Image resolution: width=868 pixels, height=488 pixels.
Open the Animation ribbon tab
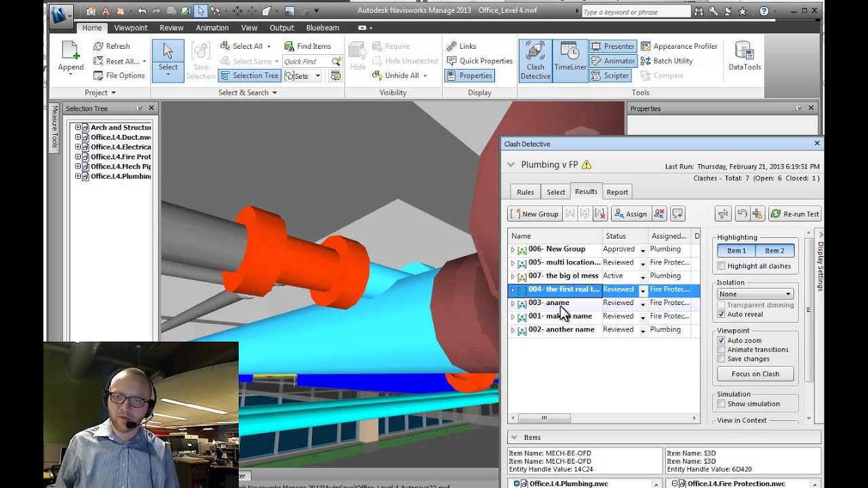(x=212, y=28)
